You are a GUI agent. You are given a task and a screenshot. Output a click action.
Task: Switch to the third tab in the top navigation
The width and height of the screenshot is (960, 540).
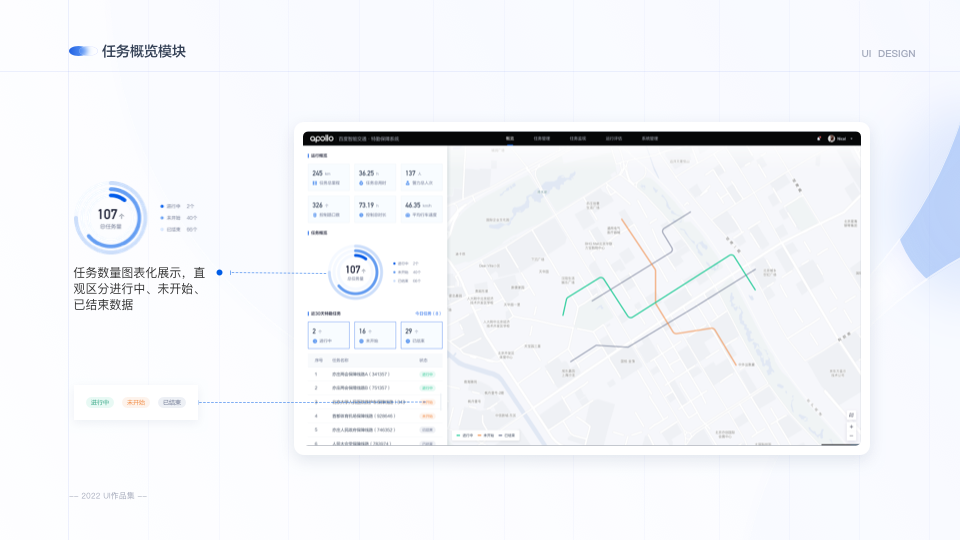(x=578, y=139)
